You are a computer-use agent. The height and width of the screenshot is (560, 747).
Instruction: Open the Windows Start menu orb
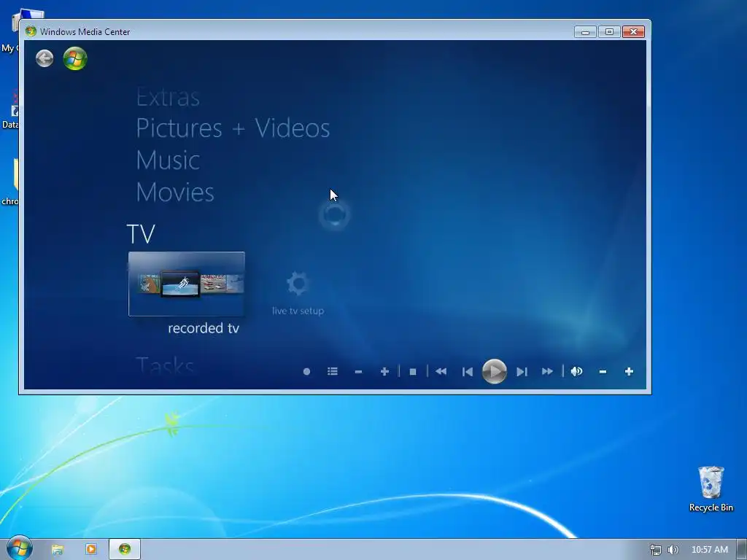19,548
